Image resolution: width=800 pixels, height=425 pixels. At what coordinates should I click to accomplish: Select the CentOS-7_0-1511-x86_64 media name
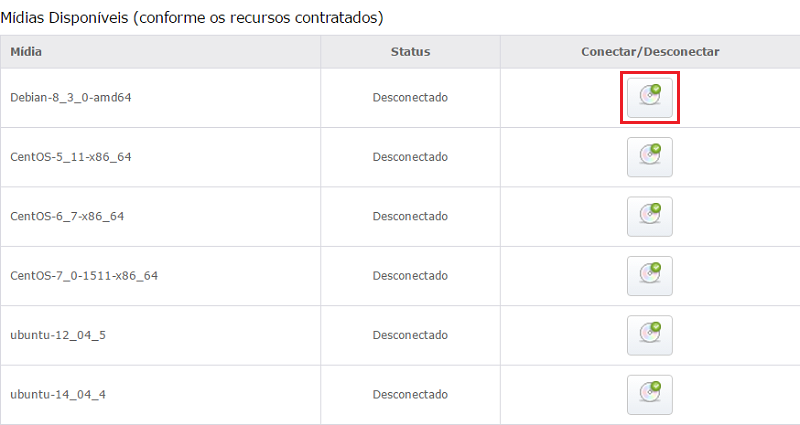coord(84,276)
